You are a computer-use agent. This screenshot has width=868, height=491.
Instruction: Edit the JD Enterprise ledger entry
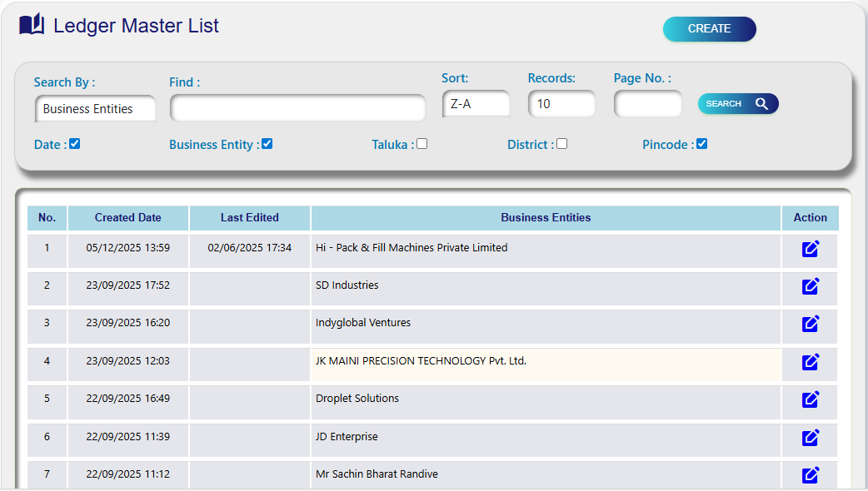(x=810, y=438)
